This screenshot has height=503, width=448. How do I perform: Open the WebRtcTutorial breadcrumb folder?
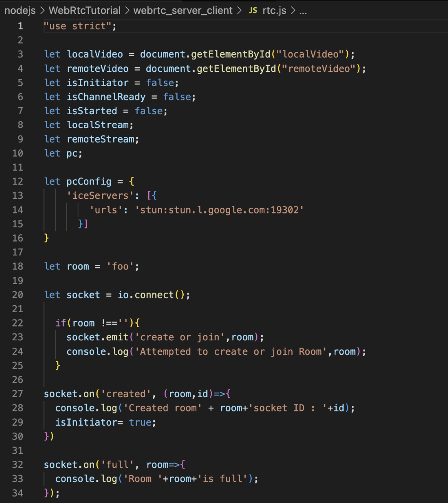[85, 10]
